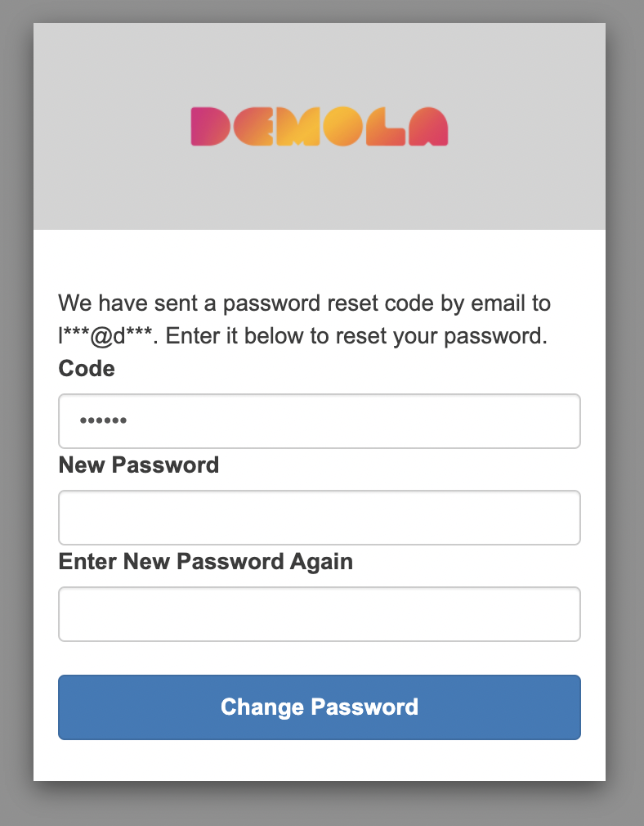Screen dimensions: 644x826
Task: Click the "Code" field label
Action: [87, 369]
